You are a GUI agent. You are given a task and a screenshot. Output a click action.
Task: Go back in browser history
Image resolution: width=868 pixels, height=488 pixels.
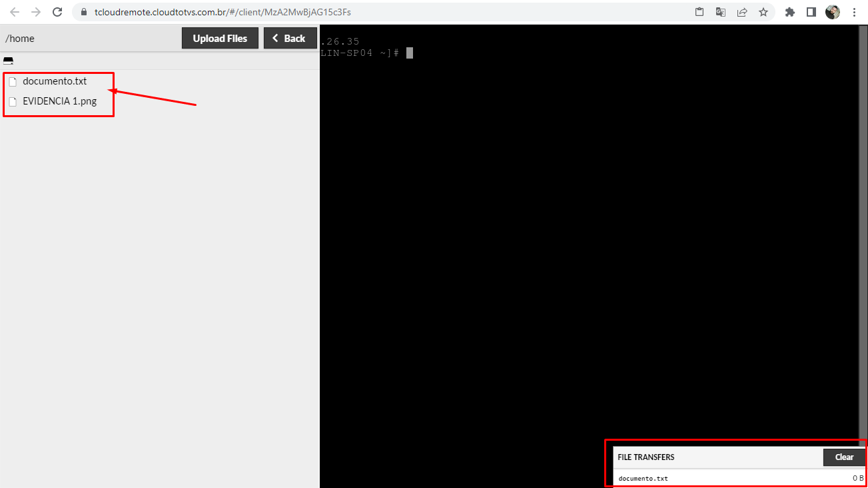pyautogui.click(x=15, y=12)
